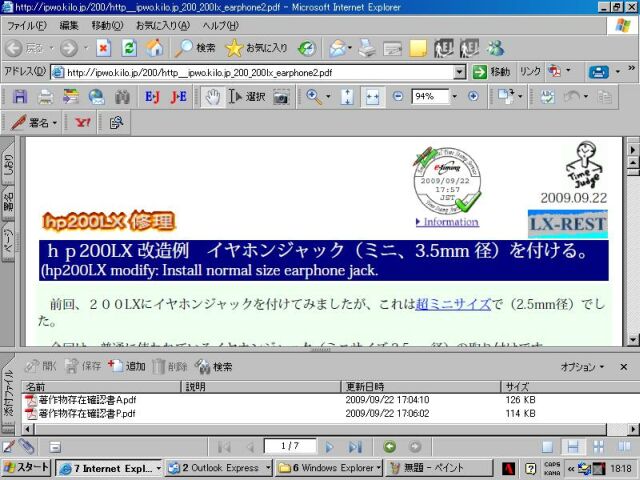Click the Save a copy floppy icon
The image size is (640, 480).
(20, 97)
